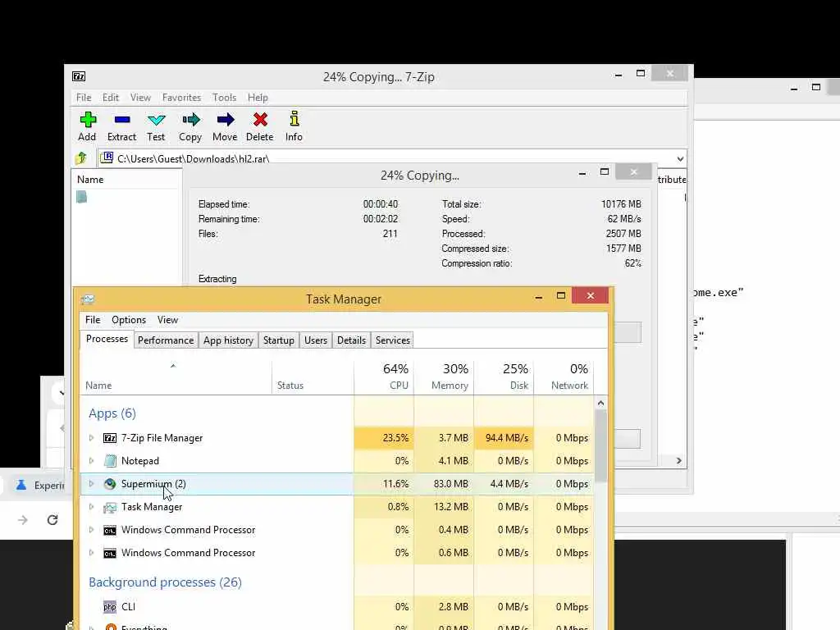Image resolution: width=840 pixels, height=630 pixels.
Task: Click the 7-Zip File Manager process icon
Action: 110,438
